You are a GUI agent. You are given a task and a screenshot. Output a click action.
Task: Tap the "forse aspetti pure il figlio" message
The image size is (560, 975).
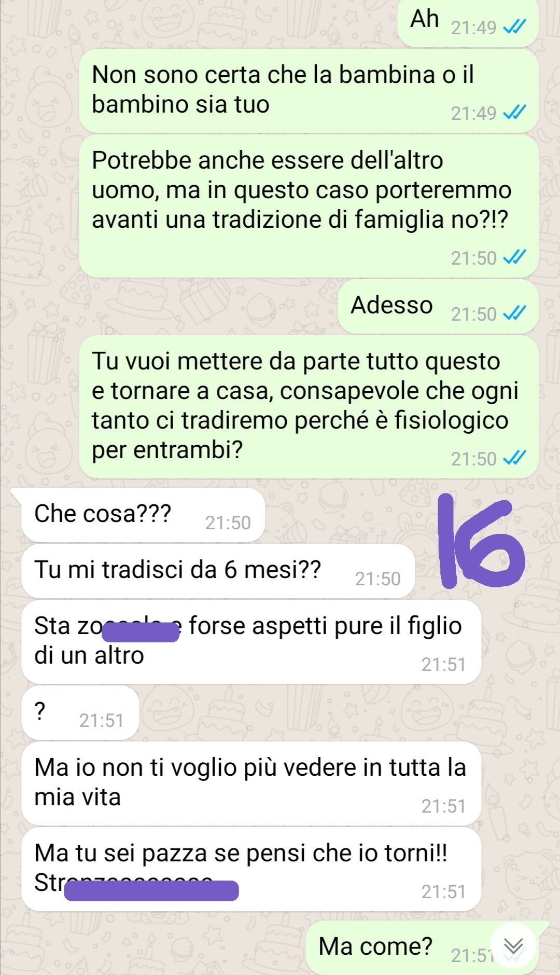tap(251, 641)
